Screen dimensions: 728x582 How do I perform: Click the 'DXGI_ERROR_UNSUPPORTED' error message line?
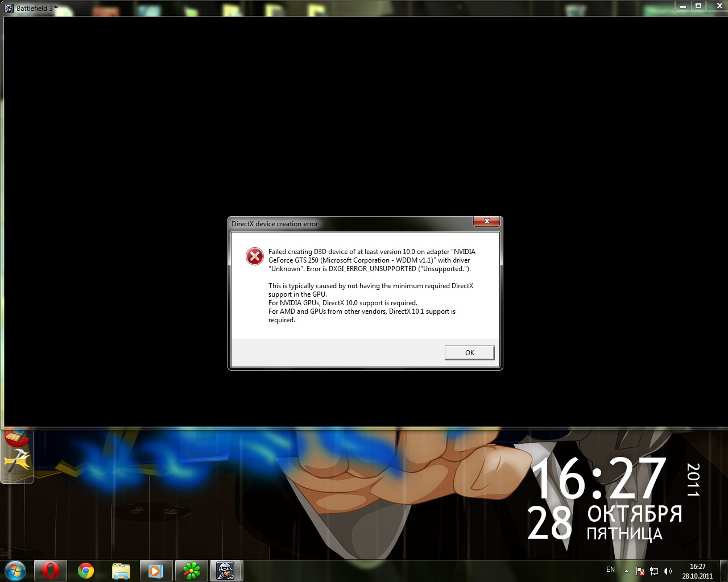[x=370, y=269]
